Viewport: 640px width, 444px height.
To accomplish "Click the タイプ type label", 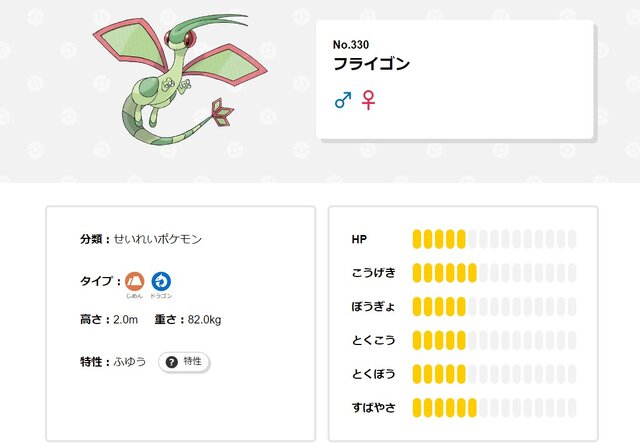I will pos(96,281).
